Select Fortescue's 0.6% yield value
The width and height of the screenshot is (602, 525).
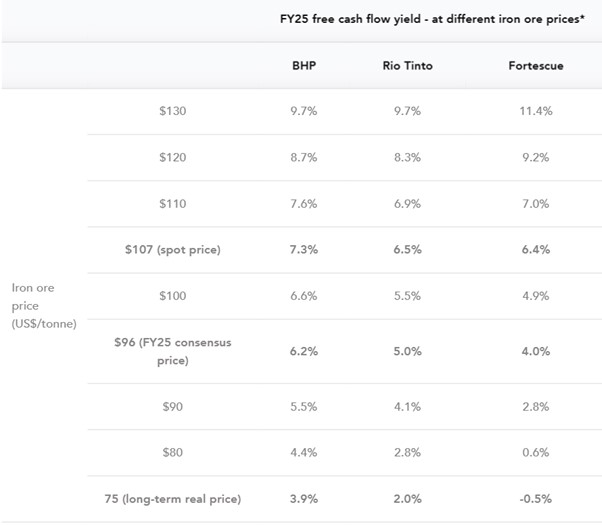tap(536, 452)
